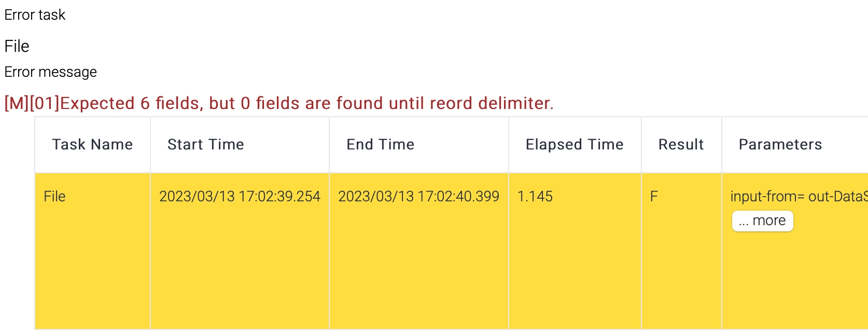
Task: Click the F result value
Action: pyautogui.click(x=654, y=197)
